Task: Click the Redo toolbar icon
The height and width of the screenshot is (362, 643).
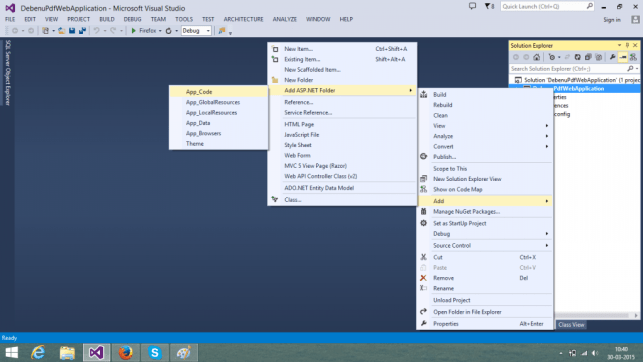Action: tap(113, 31)
